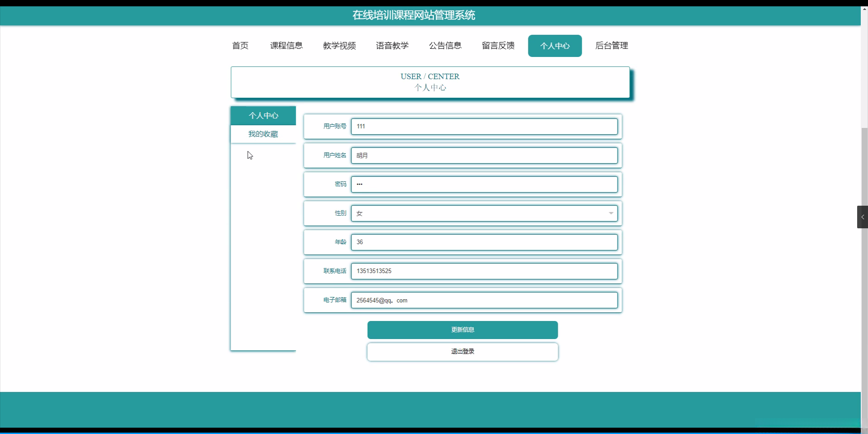The height and width of the screenshot is (434, 868).
Task: Open the 课程信息 navigation menu item
Action: pos(287,46)
